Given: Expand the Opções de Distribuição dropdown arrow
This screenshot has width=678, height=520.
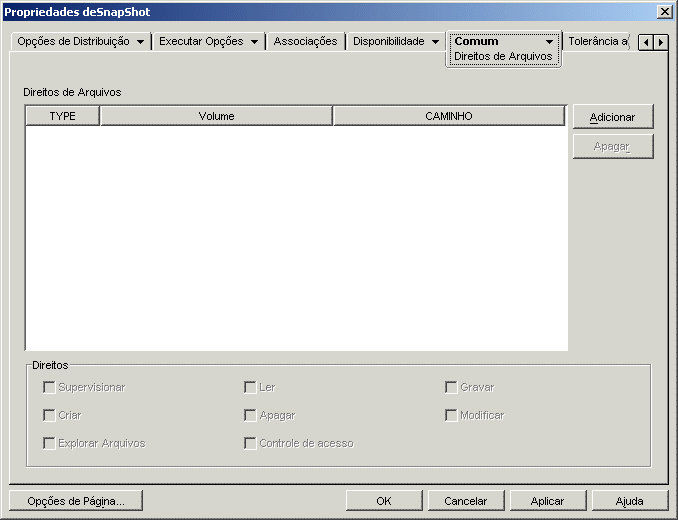Looking at the screenshot, I should [141, 42].
